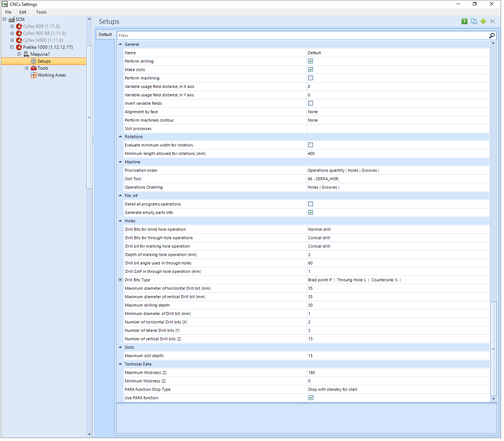Click the green plus add setup icon
504x441 pixels.
pyautogui.click(x=483, y=21)
